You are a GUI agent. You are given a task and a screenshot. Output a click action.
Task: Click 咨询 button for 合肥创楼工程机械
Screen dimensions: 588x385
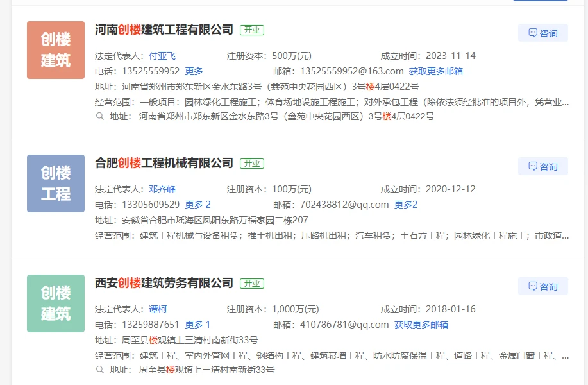542,166
